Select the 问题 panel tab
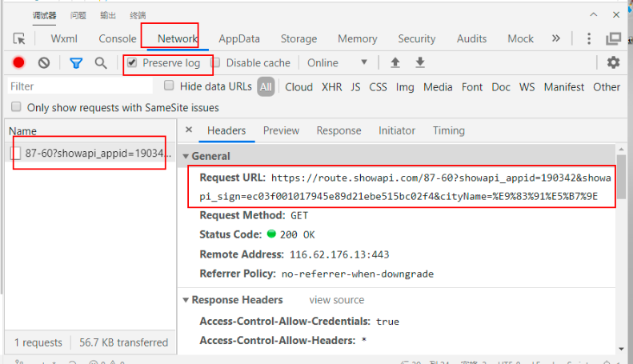 [78, 15]
